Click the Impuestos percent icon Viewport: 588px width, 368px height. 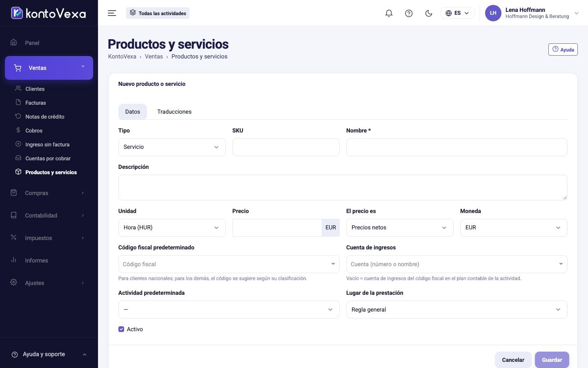[x=13, y=238]
